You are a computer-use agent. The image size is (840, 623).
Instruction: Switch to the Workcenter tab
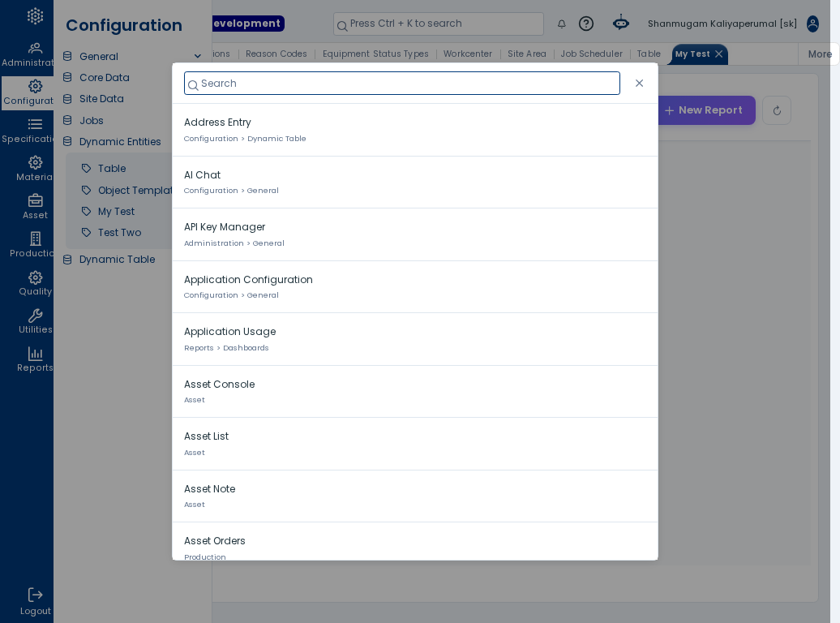pos(468,54)
